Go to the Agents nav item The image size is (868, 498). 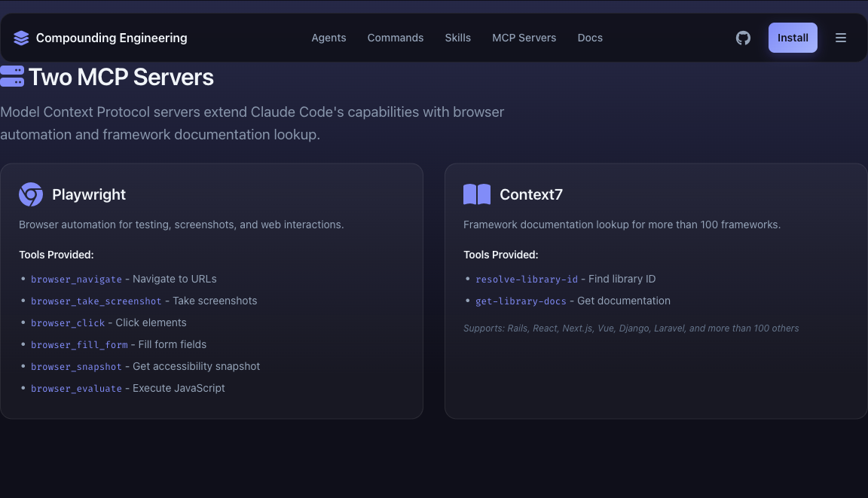click(x=329, y=38)
